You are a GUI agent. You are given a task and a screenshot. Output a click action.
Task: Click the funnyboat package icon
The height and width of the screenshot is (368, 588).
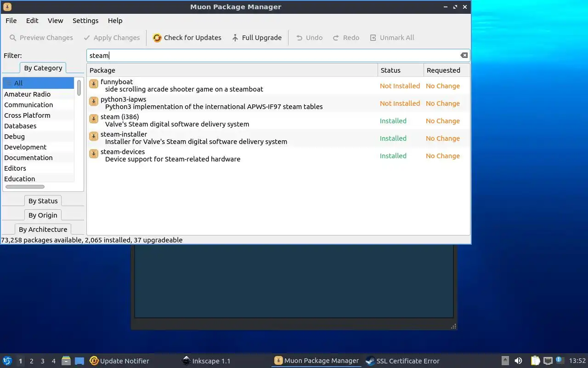(94, 84)
